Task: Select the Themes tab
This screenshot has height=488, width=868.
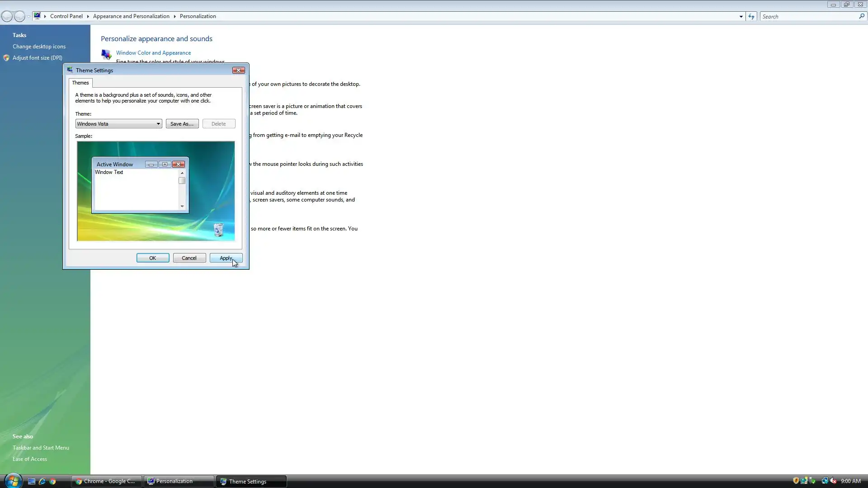Action: click(x=80, y=83)
